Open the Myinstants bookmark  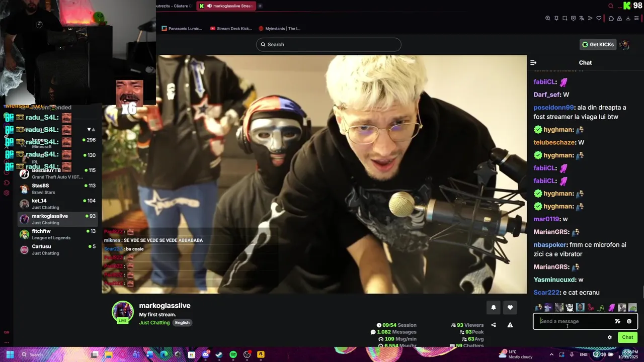[x=279, y=29]
